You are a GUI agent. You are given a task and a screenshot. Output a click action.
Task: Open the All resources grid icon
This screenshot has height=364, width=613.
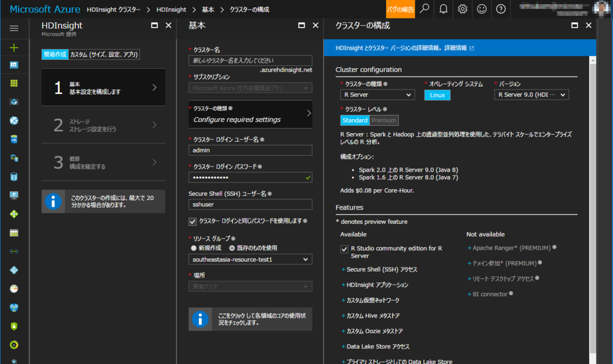click(x=14, y=83)
